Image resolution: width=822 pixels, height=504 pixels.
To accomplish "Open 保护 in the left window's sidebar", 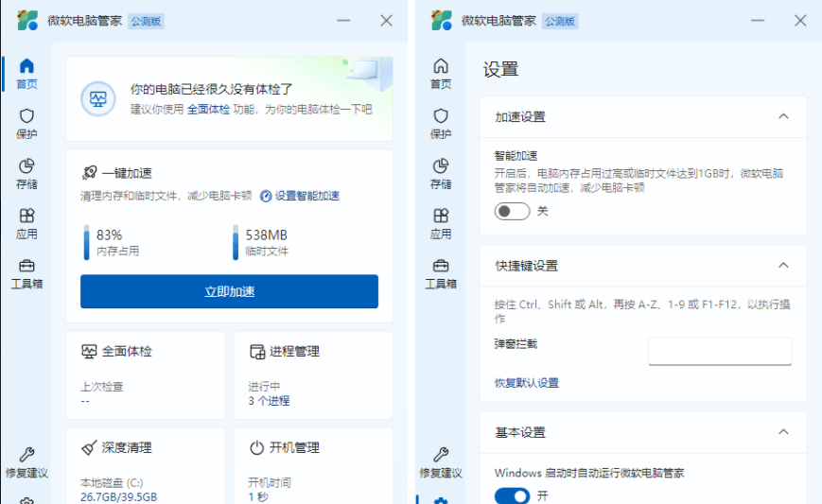I will click(x=26, y=123).
